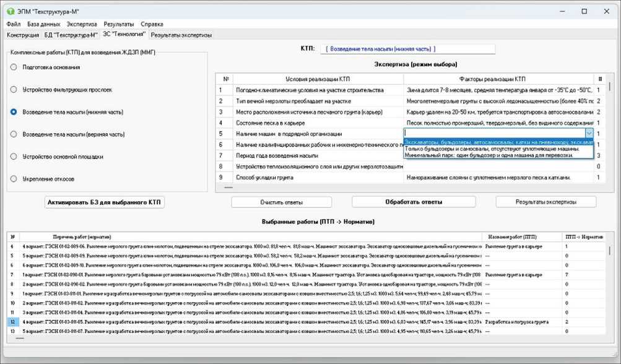Click "Активировать БЗ для выбранного КТП" button
The width and height of the screenshot is (621, 364).
click(x=104, y=202)
